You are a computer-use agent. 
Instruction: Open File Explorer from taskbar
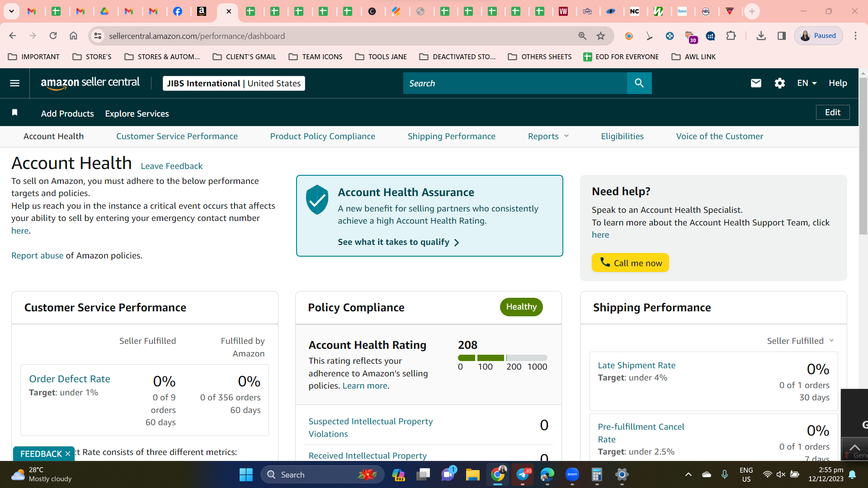[472, 474]
